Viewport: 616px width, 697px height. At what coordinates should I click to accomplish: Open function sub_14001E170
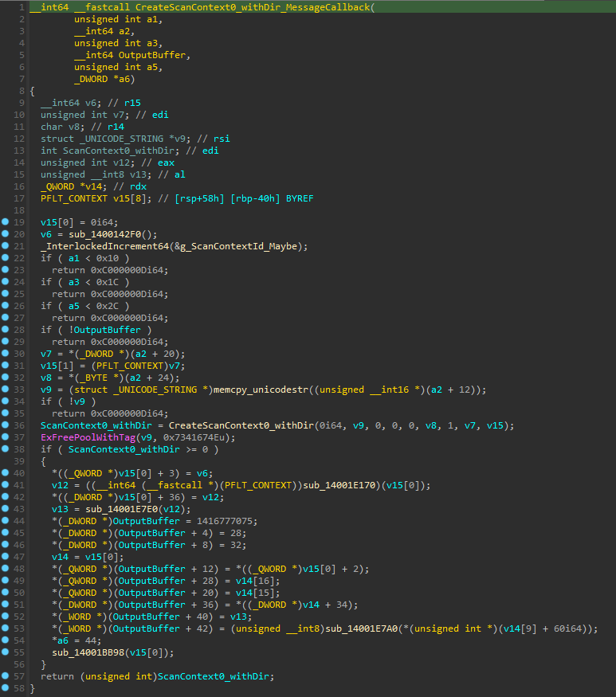click(x=339, y=485)
